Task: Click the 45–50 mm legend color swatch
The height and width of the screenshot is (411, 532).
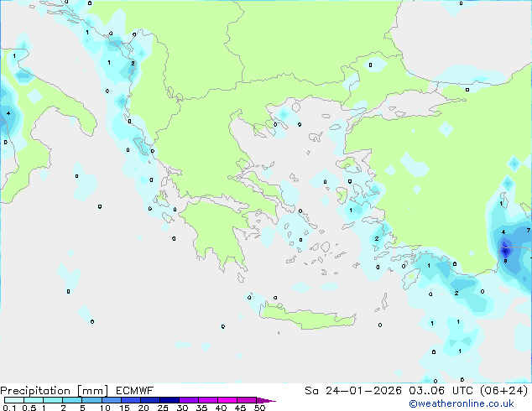Action: coord(247,400)
